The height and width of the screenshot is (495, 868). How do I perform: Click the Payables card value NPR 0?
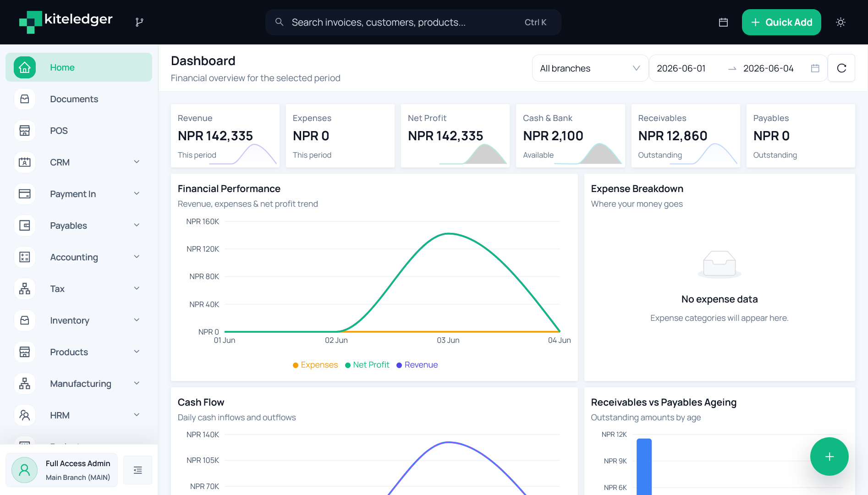771,136
